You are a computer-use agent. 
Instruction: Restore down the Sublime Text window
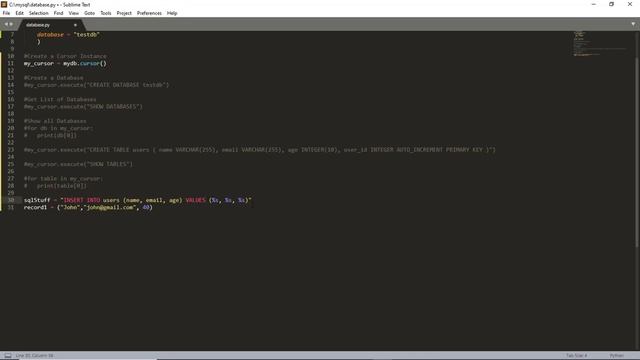pyautogui.click(x=611, y=4)
